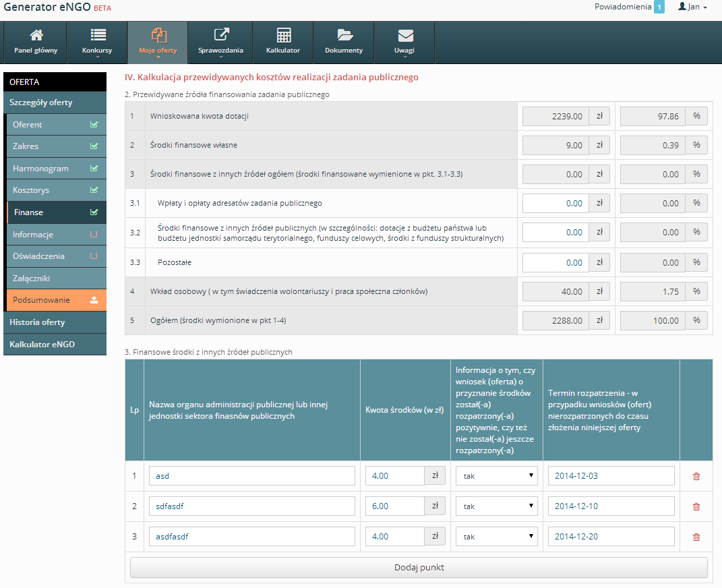Image resolution: width=722 pixels, height=588 pixels.
Task: Click row 3.2 public sources amount field
Action: [x=555, y=232]
